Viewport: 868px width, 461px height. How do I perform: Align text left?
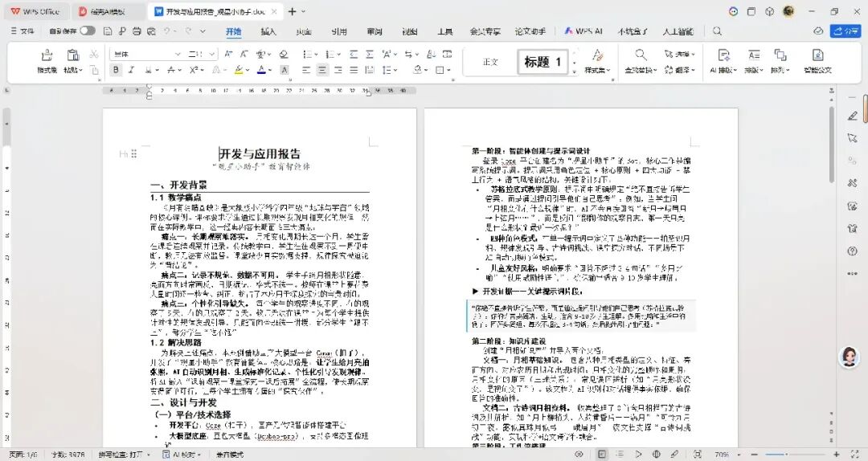(x=306, y=70)
